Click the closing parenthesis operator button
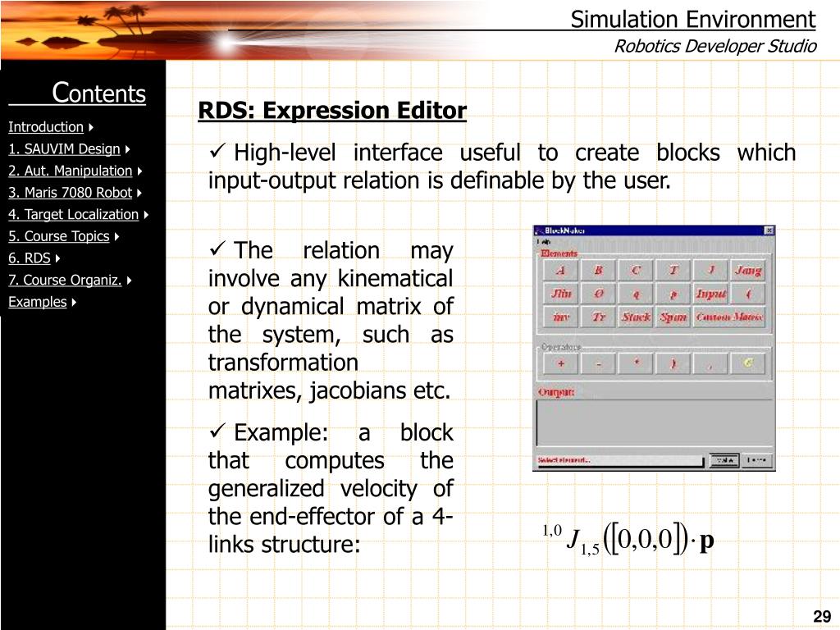840x630 pixels. click(x=673, y=363)
